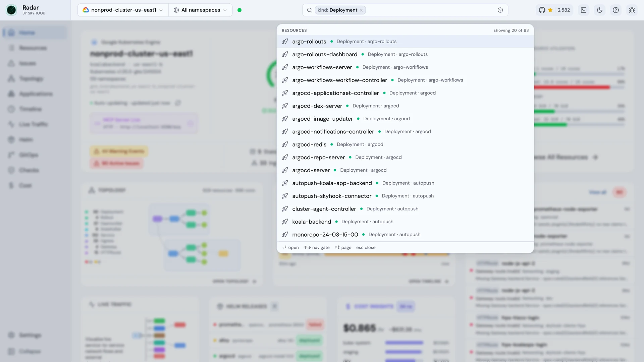Open argo-rollouts-dashboard deployment result
Screen dimensions: 644x362
point(405,54)
